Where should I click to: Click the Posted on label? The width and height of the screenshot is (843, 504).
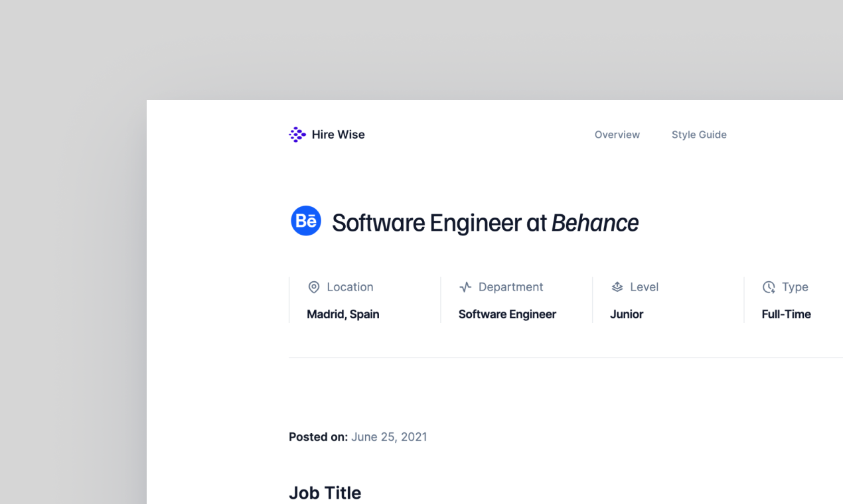pyautogui.click(x=319, y=437)
